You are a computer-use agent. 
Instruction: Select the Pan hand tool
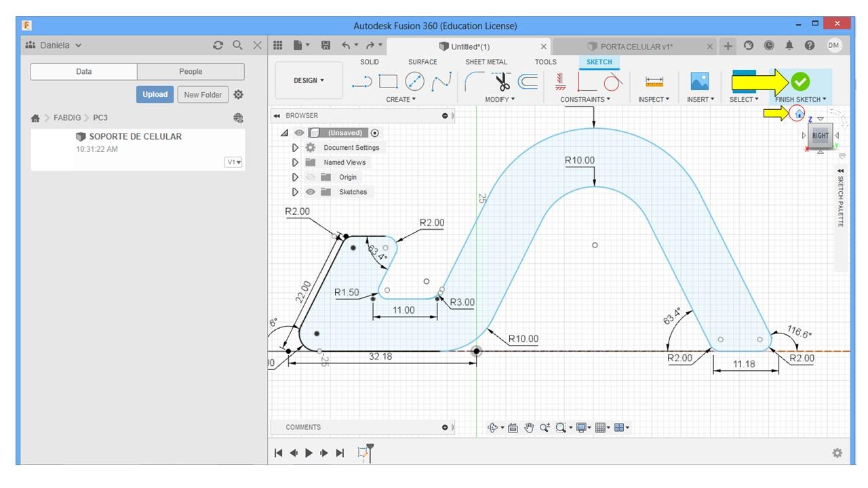click(528, 428)
